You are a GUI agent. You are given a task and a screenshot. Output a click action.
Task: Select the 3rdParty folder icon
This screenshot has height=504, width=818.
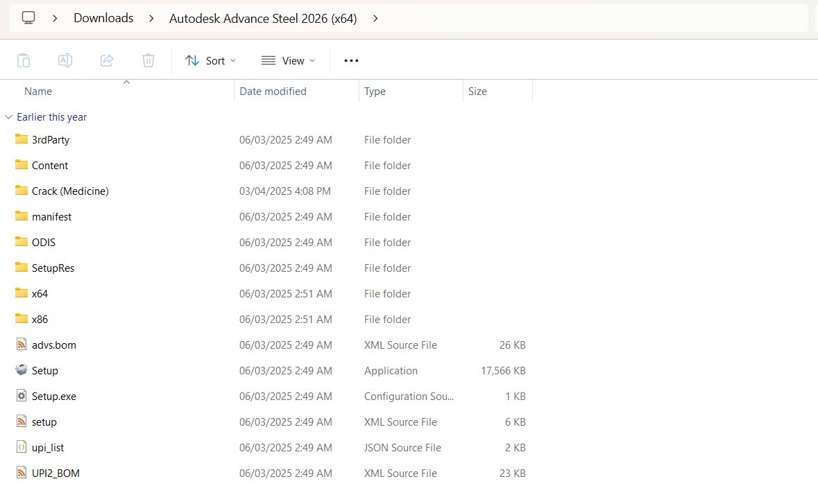(x=22, y=139)
